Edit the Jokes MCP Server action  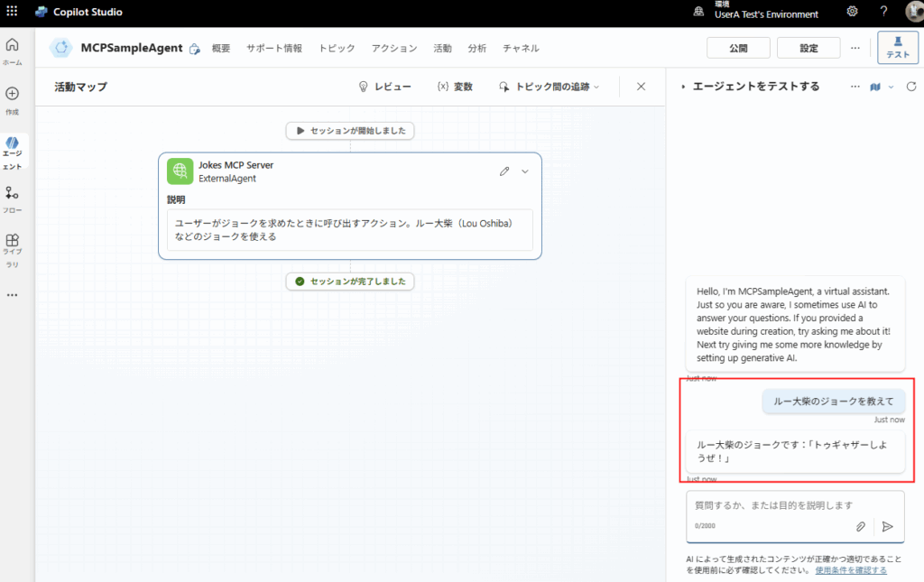point(504,171)
